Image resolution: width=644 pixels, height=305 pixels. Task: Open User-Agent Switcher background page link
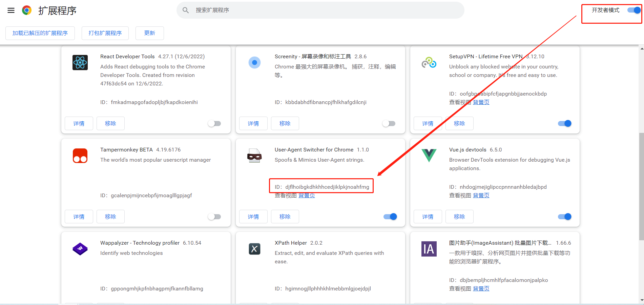[307, 196]
